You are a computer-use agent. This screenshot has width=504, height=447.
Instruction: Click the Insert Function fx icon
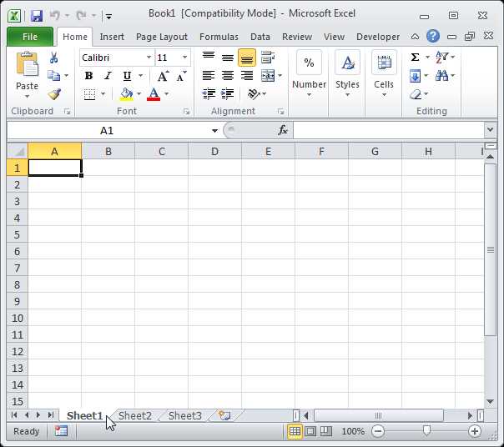[x=283, y=130]
